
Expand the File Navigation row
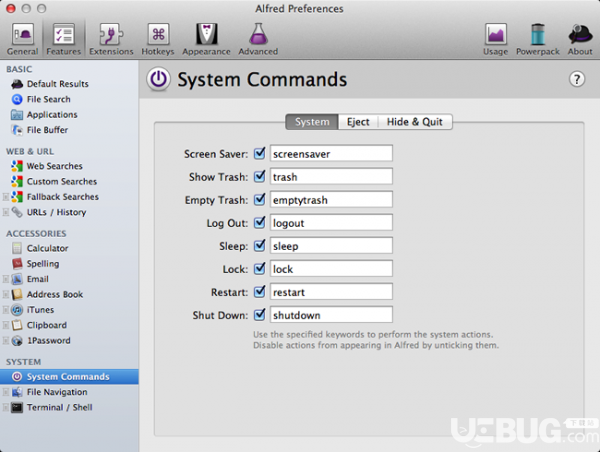(x=5, y=392)
